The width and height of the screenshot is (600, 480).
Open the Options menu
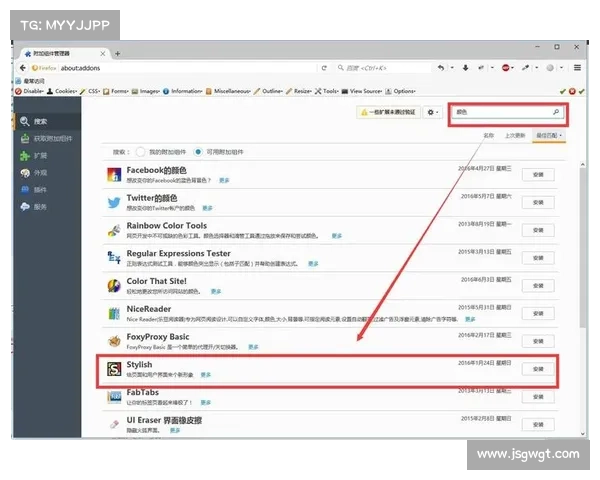tap(400, 91)
